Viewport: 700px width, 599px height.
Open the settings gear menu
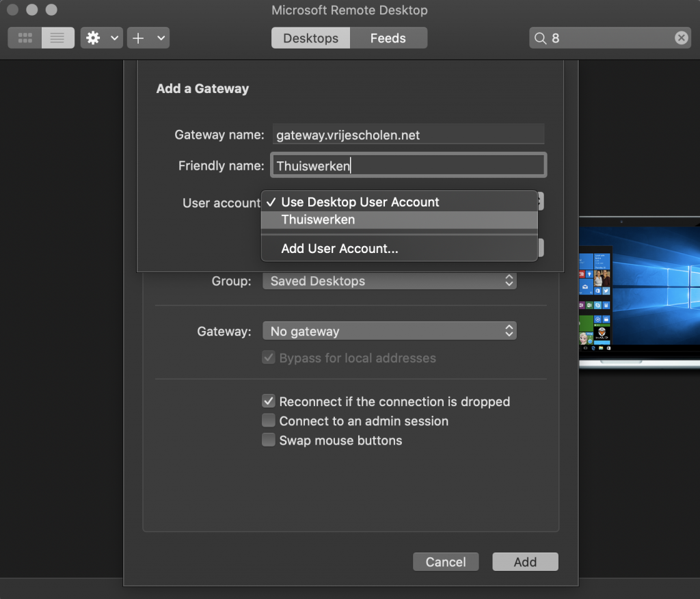93,38
